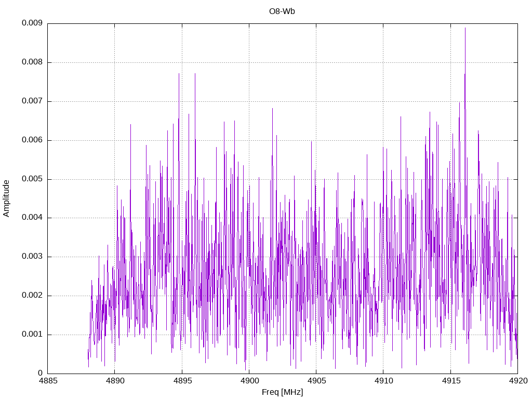Click x-axis tick label 4905
Image resolution: width=532 pixels, height=399 pixels.
[x=316, y=381]
